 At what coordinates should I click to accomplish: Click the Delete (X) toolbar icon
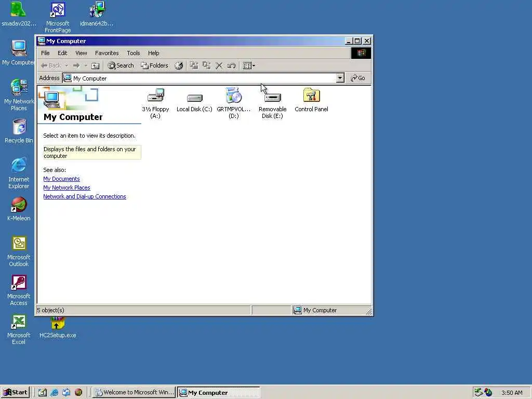[x=219, y=65]
